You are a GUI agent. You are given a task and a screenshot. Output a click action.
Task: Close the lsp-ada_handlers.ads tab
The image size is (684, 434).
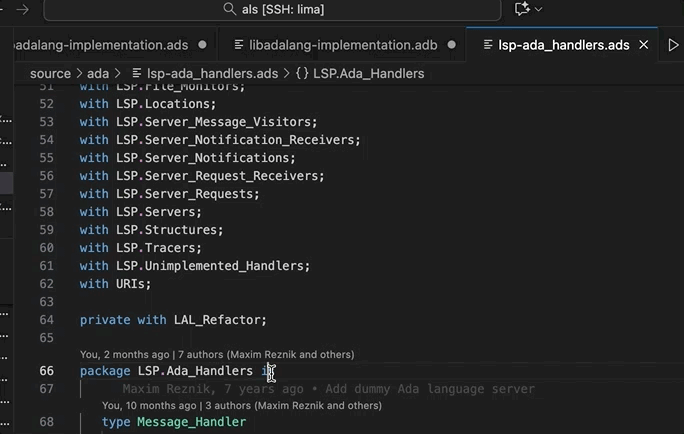[644, 45]
